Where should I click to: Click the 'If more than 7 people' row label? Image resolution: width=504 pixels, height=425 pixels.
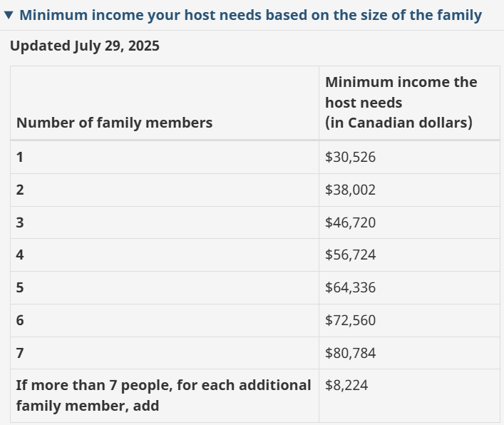coord(163,395)
